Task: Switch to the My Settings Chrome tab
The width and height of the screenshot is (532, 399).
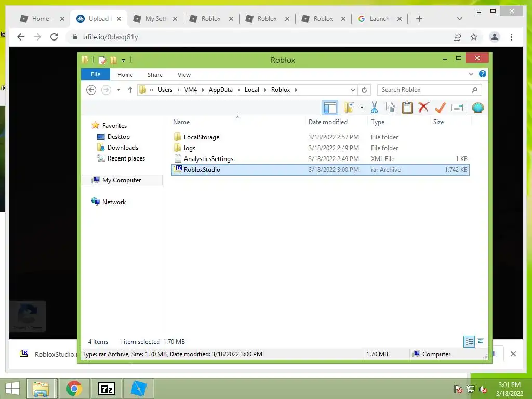Action: click(155, 19)
